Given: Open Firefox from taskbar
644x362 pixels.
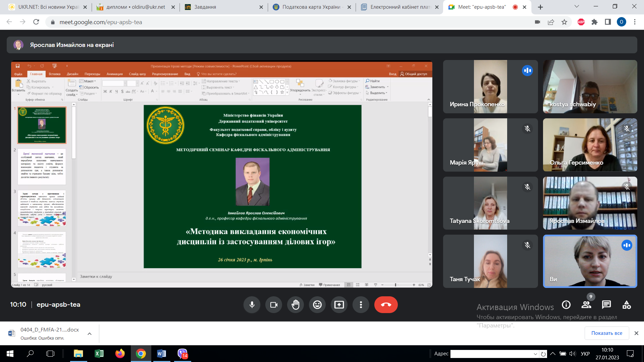Looking at the screenshot, I should pos(120,354).
